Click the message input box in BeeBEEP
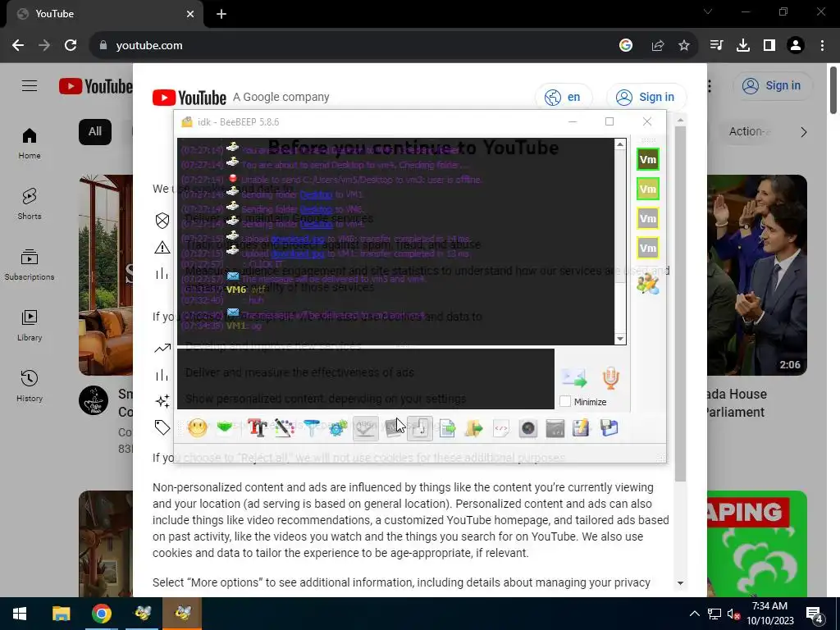Image resolution: width=840 pixels, height=630 pixels. 365,379
